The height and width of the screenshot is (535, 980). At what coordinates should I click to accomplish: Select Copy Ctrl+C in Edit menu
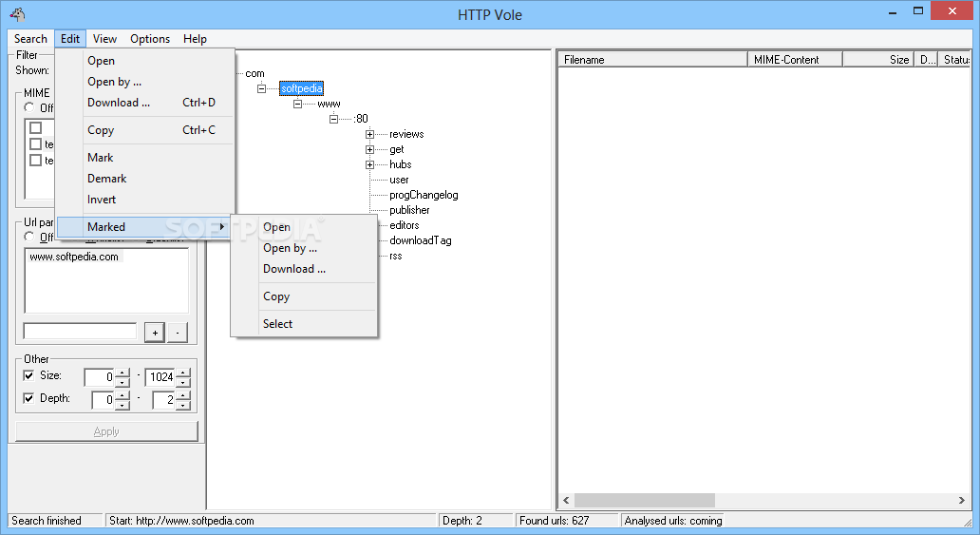pos(145,130)
